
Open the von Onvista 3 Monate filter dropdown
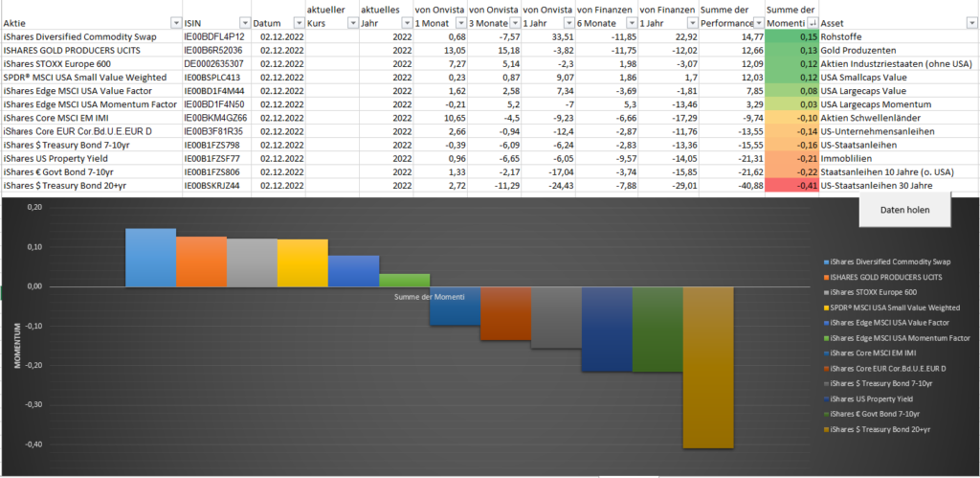click(x=514, y=23)
